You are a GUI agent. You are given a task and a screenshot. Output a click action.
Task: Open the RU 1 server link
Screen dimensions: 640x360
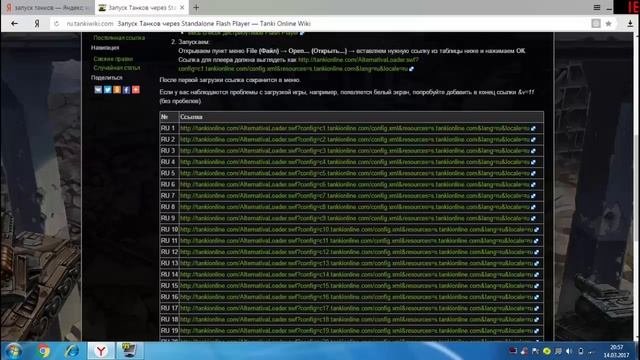355,128
